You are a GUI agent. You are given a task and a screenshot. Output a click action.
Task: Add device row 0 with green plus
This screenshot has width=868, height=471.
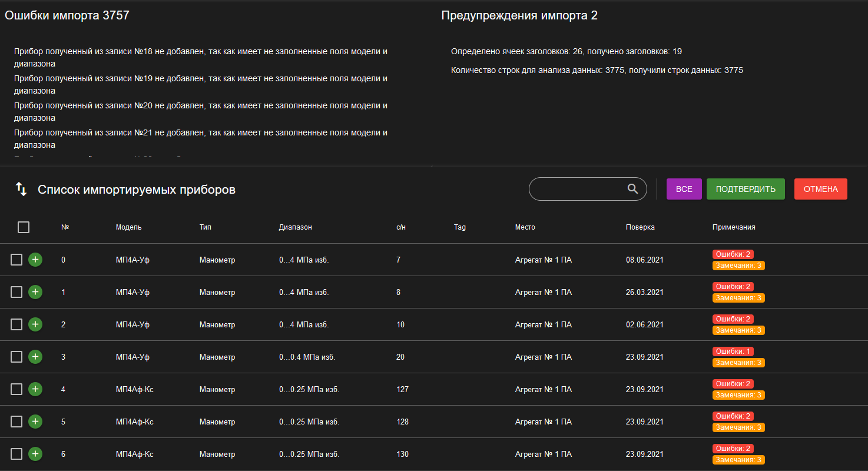[x=35, y=260]
